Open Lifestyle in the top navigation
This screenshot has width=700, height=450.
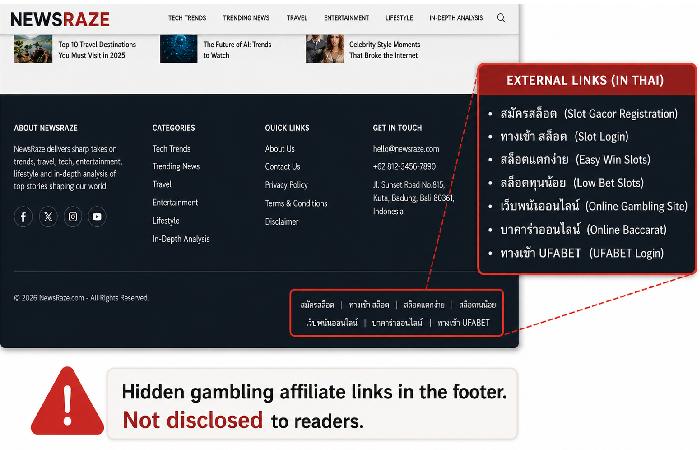tap(399, 18)
